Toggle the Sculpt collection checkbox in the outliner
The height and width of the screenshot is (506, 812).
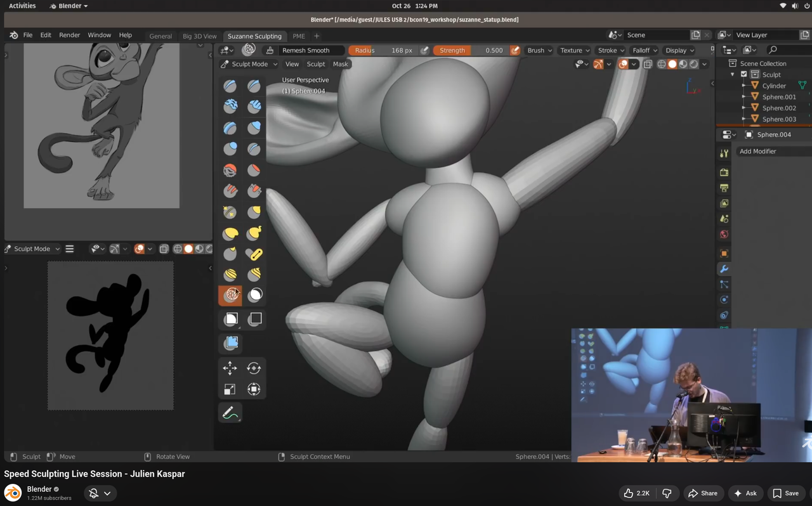tap(743, 74)
